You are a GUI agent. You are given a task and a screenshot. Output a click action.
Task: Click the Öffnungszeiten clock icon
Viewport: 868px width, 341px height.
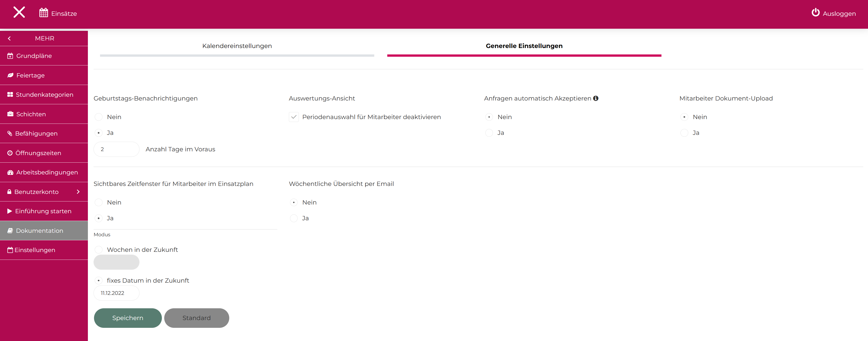10,153
